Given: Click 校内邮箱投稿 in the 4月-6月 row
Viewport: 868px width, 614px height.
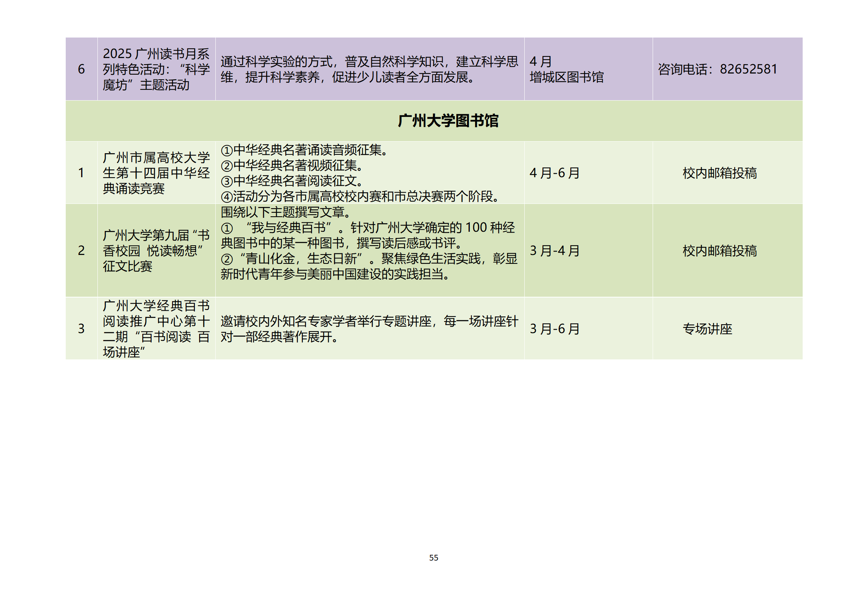Looking at the screenshot, I should click(x=720, y=173).
